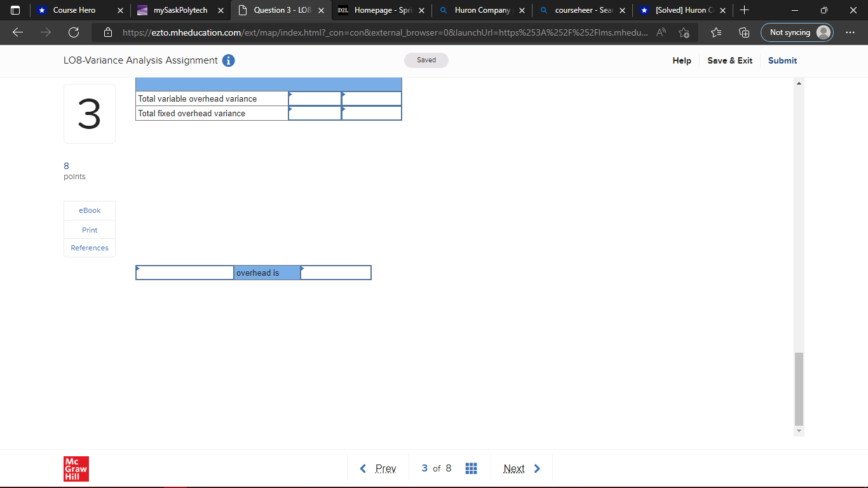Close the Course Hero tab
The image size is (868, 488).
pyautogui.click(x=121, y=11)
